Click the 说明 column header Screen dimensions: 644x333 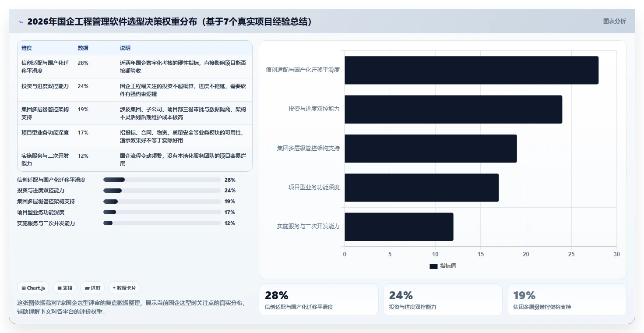(125, 48)
